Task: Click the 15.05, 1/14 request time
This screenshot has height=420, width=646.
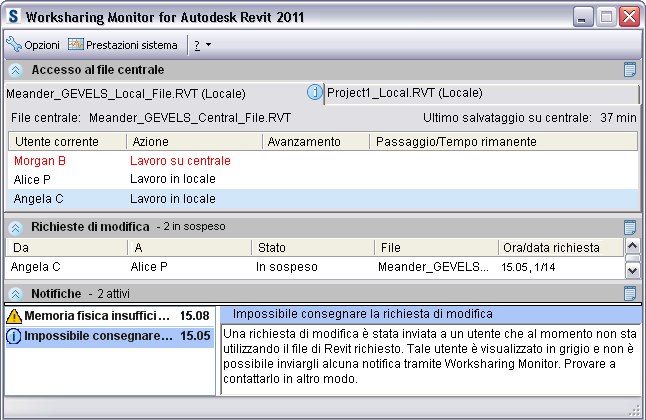Action: [x=528, y=267]
